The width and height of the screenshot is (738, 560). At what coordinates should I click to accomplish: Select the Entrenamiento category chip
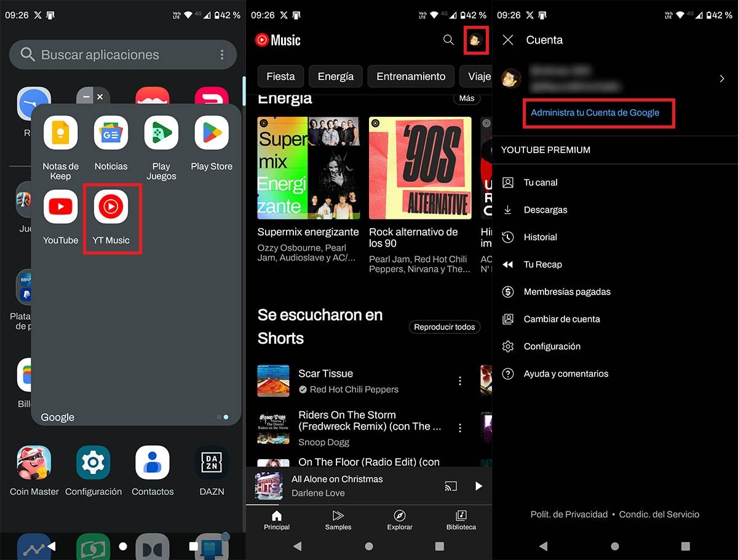point(410,76)
